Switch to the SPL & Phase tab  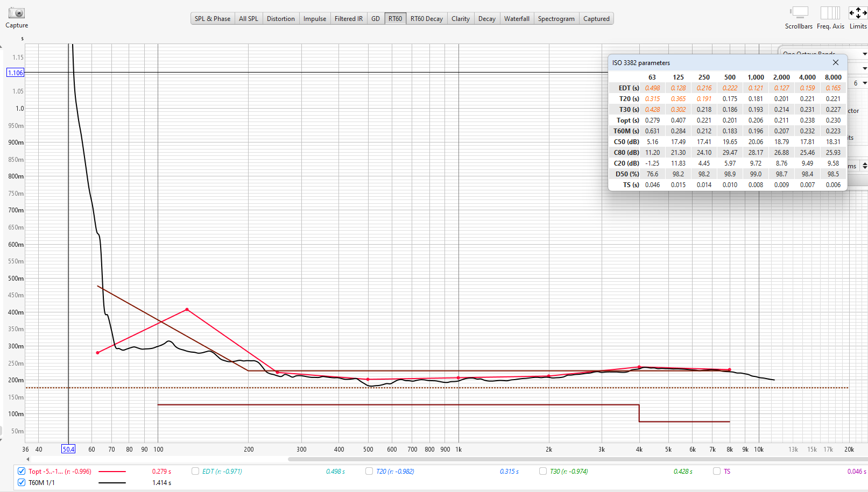point(213,19)
